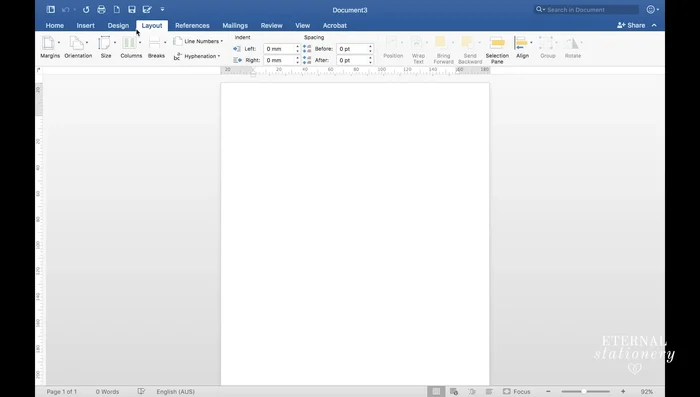
Task: Click the track changes pencil icon
Action: coord(147,9)
